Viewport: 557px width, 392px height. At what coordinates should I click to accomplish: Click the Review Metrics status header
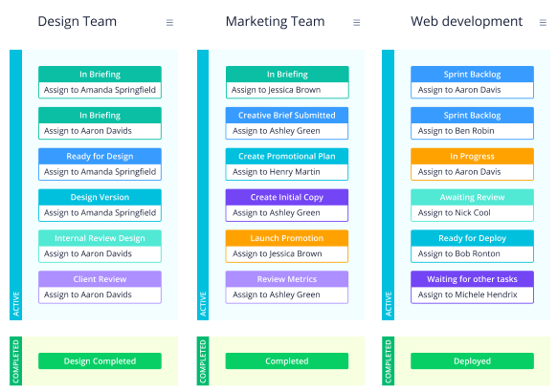pyautogui.click(x=287, y=279)
